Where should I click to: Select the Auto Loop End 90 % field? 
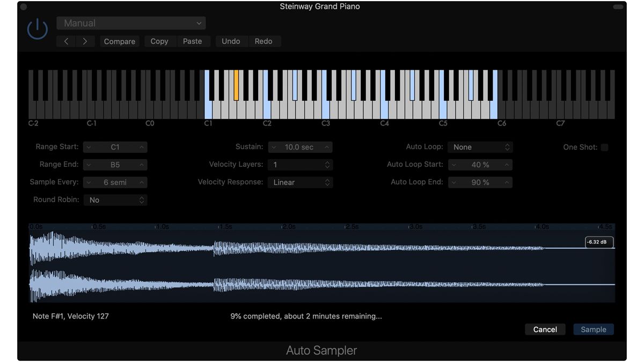[x=480, y=182]
